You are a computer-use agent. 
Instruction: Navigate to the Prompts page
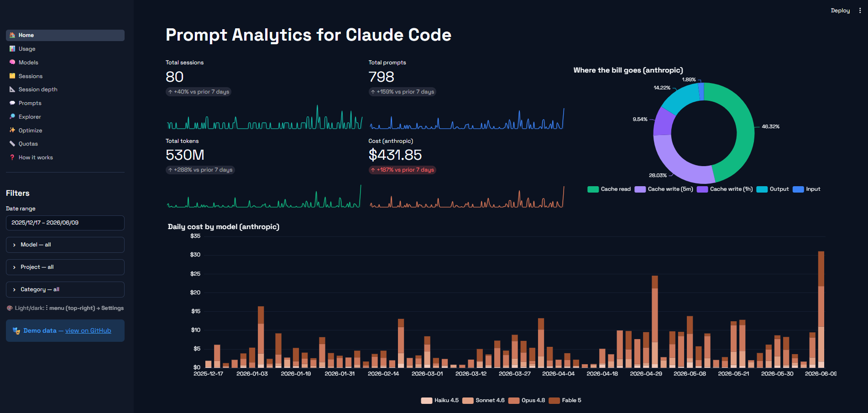pos(65,103)
